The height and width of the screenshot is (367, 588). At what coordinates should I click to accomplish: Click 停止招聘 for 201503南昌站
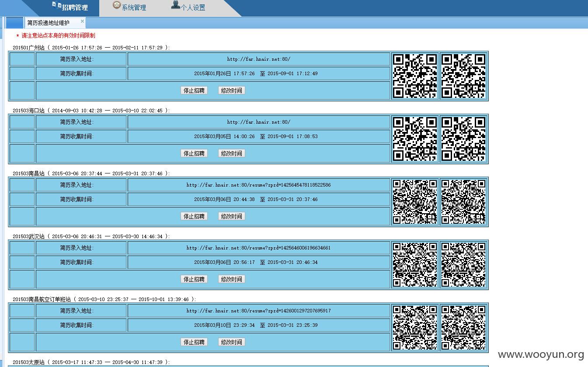(194, 216)
